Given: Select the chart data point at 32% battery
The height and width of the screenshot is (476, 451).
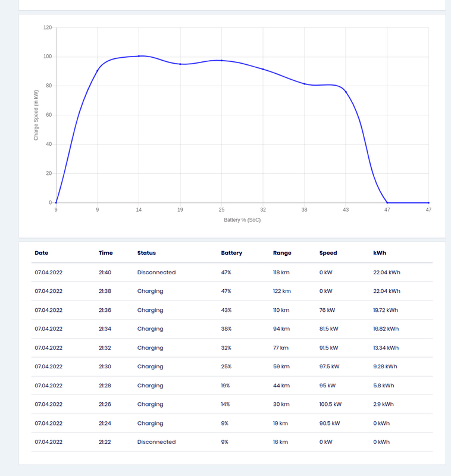Looking at the screenshot, I should coord(263,69).
